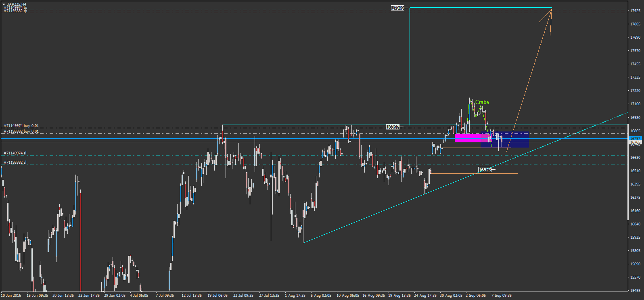Select the #71149974 tp order label
The width and height of the screenshot is (644, 300).
15,8
